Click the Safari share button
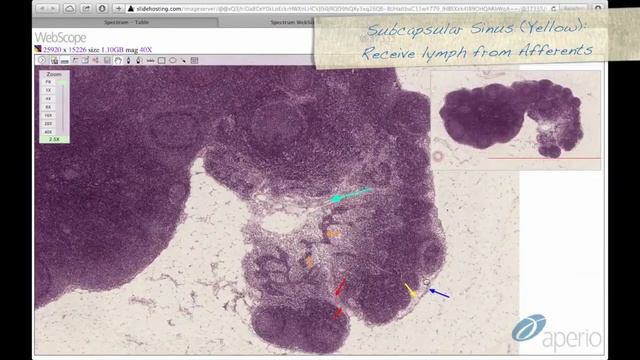The width and height of the screenshot is (640, 360). [86, 8]
